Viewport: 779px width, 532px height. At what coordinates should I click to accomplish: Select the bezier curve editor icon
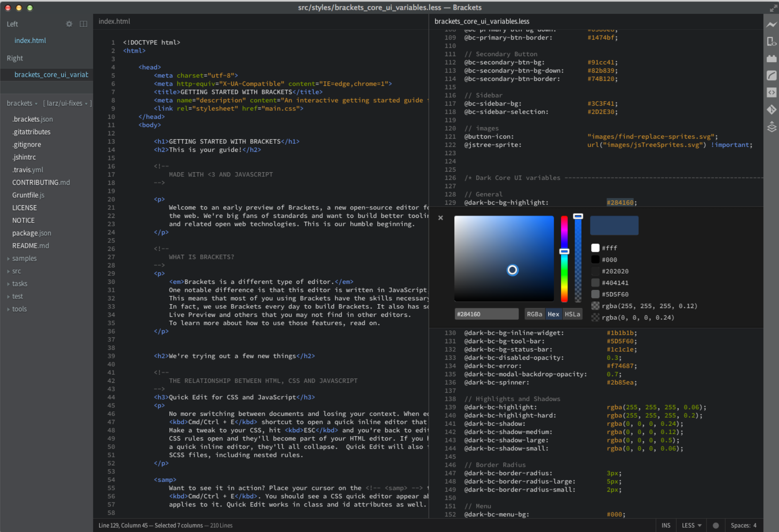pos(772,75)
